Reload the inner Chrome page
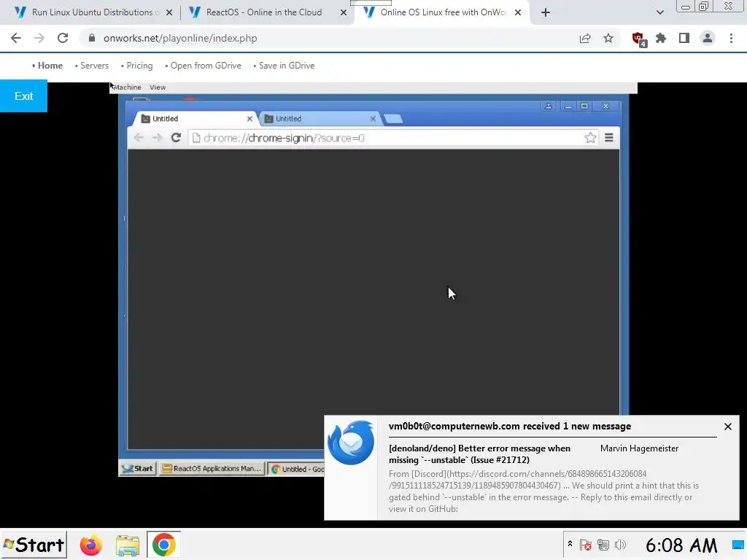The width and height of the screenshot is (747, 560). pos(176,138)
